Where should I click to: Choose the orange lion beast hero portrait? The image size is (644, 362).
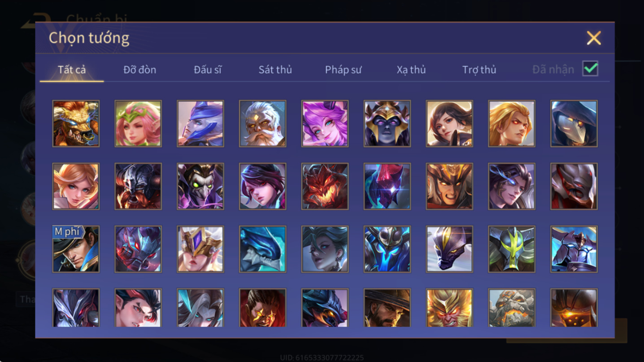[76, 124]
